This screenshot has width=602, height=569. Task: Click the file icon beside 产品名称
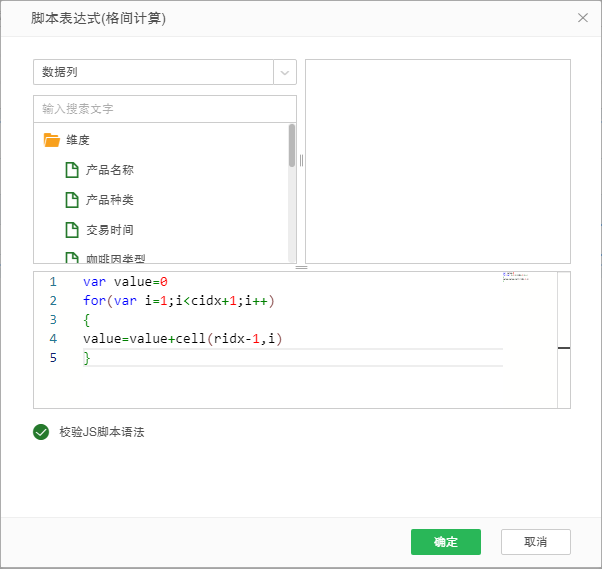(72, 170)
